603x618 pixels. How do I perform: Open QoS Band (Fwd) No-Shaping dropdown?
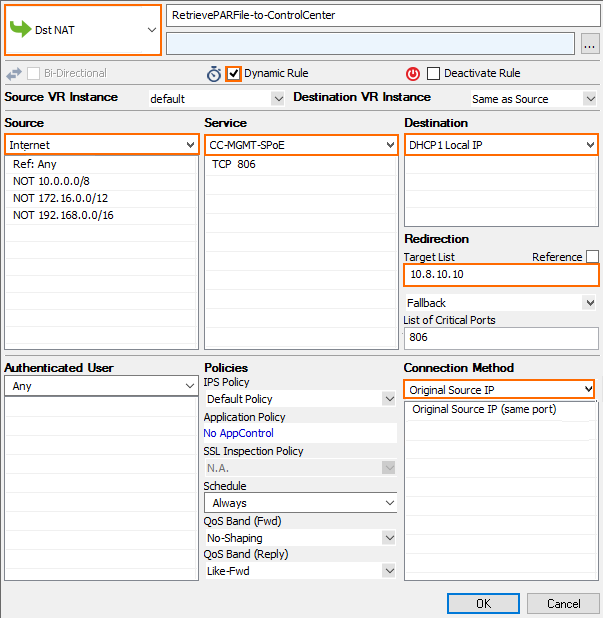tap(301, 538)
